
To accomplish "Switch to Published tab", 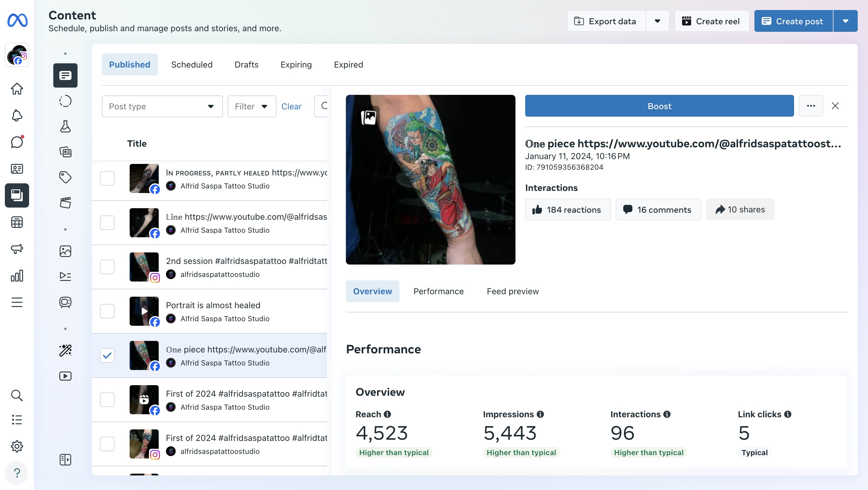I will pos(130,65).
